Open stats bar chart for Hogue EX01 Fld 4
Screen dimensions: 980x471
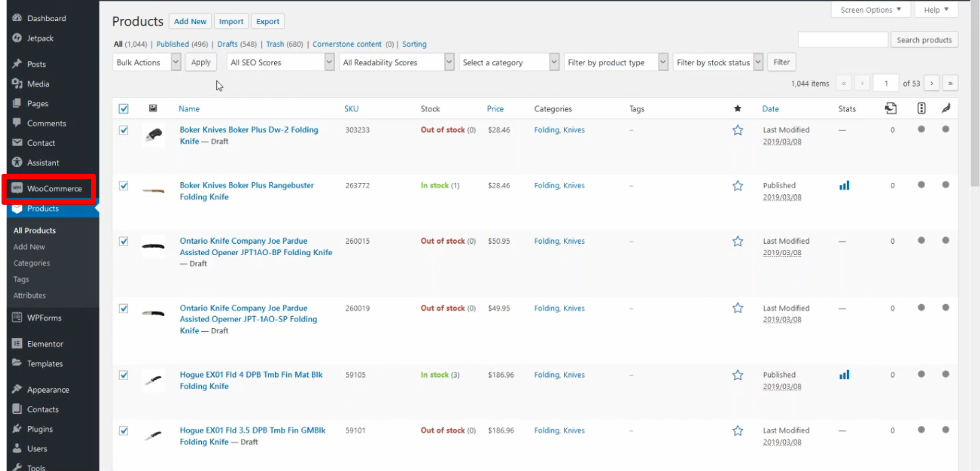[x=844, y=375]
